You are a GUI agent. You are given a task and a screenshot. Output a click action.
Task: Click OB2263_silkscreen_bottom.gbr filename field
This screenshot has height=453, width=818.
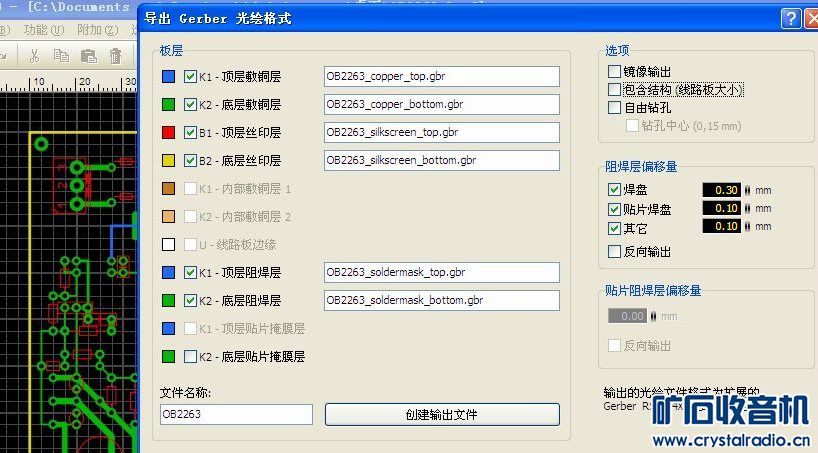pyautogui.click(x=442, y=160)
